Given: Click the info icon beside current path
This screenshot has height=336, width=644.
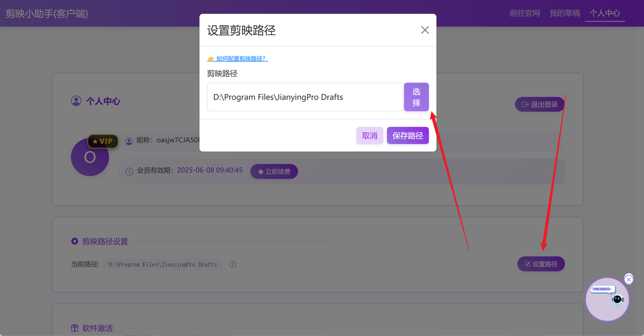Looking at the screenshot, I should (x=233, y=265).
